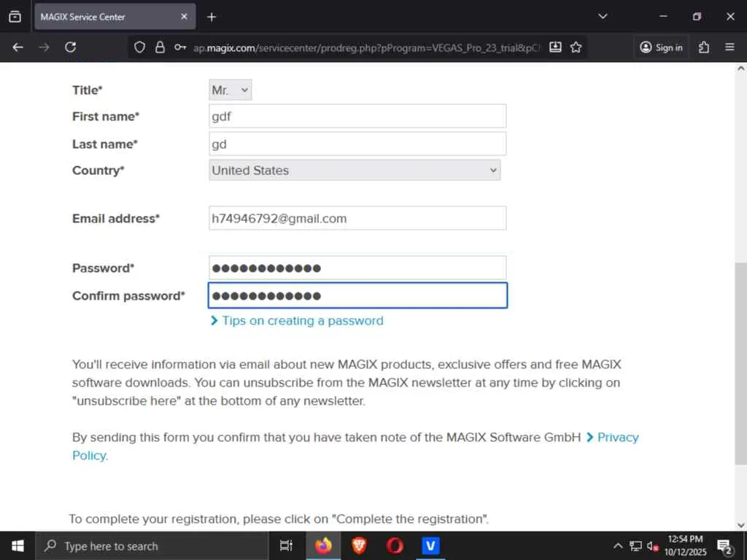Viewport: 747px width, 560px height.
Task: Click the Confirm password field
Action: (357, 295)
